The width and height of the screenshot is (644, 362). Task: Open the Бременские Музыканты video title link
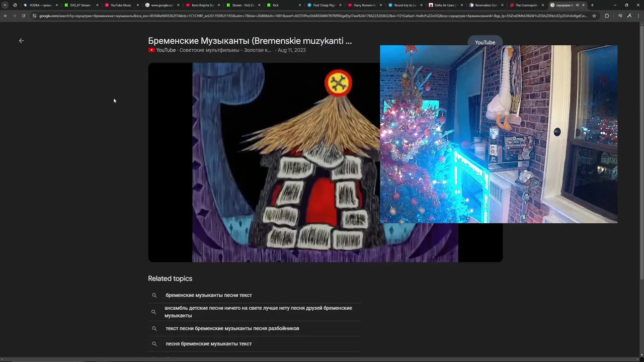[x=250, y=41]
